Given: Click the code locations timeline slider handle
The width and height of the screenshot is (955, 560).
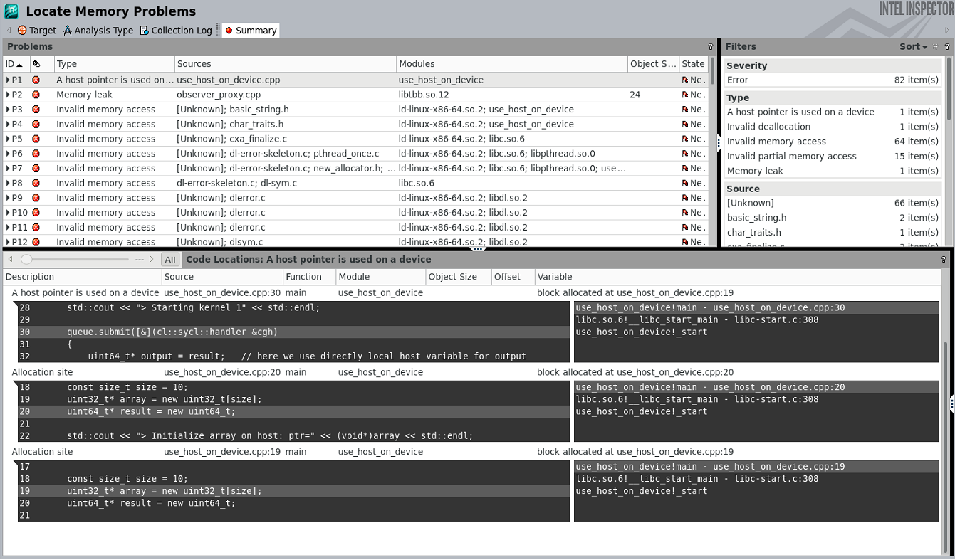Looking at the screenshot, I should pos(26,260).
